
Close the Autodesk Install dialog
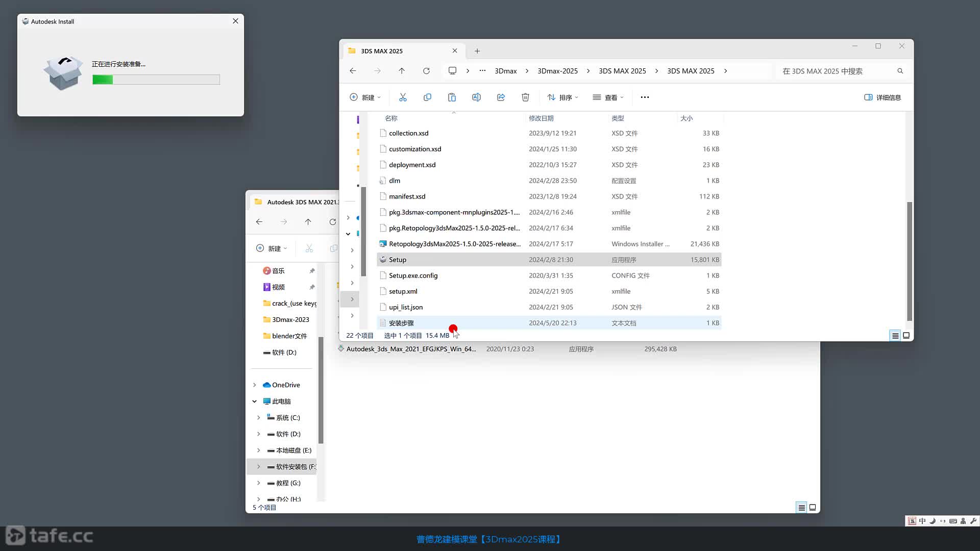point(235,21)
